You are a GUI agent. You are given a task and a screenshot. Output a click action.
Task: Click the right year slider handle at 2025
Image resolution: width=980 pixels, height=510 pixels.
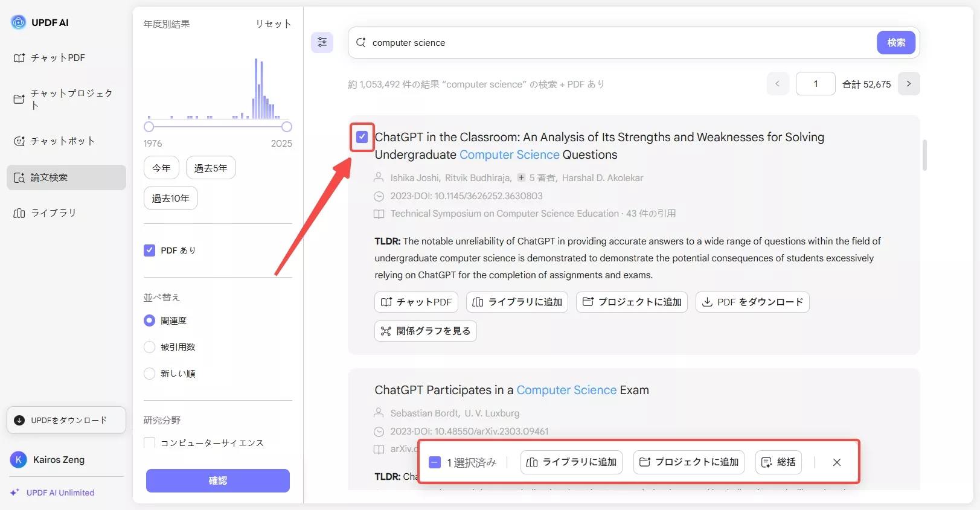tap(287, 127)
